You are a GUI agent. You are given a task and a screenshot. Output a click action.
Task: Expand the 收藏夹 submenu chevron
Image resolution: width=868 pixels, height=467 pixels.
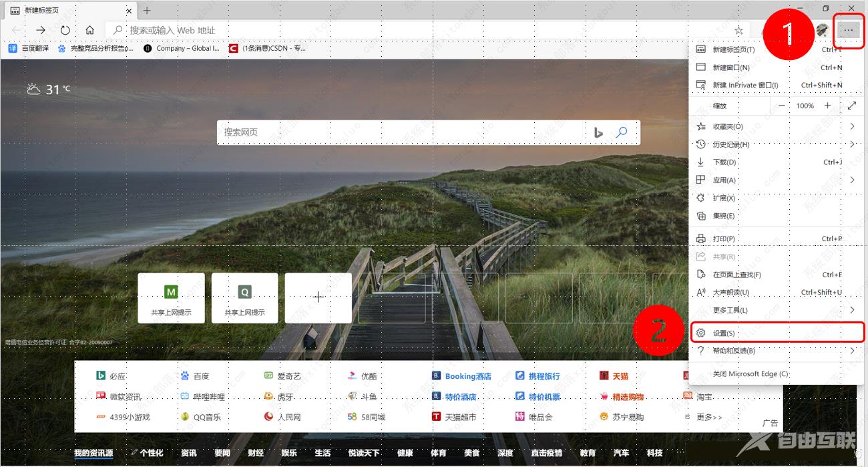click(853, 126)
